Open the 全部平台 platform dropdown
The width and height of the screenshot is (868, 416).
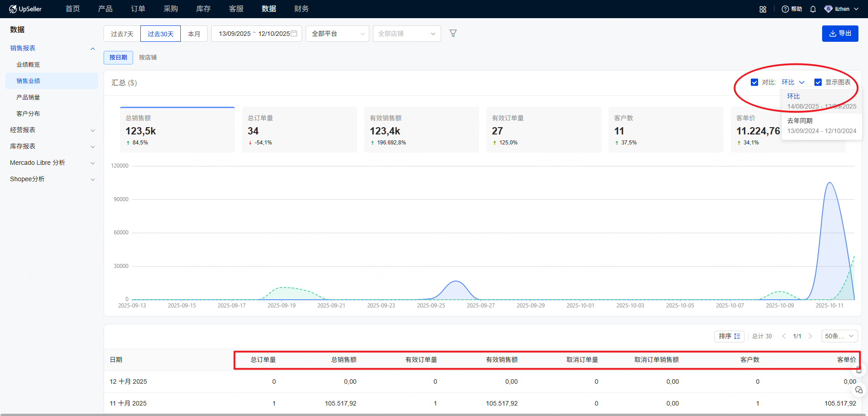tap(337, 34)
